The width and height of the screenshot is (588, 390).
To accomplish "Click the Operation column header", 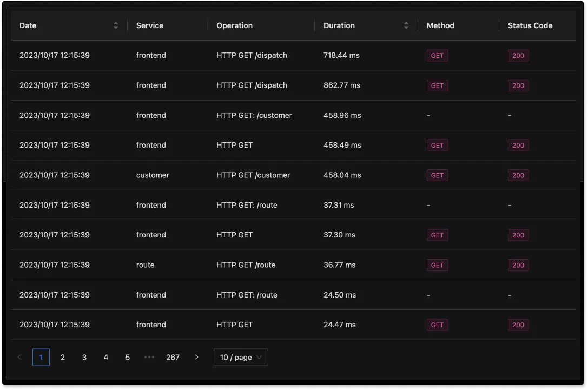I will [x=261, y=25].
